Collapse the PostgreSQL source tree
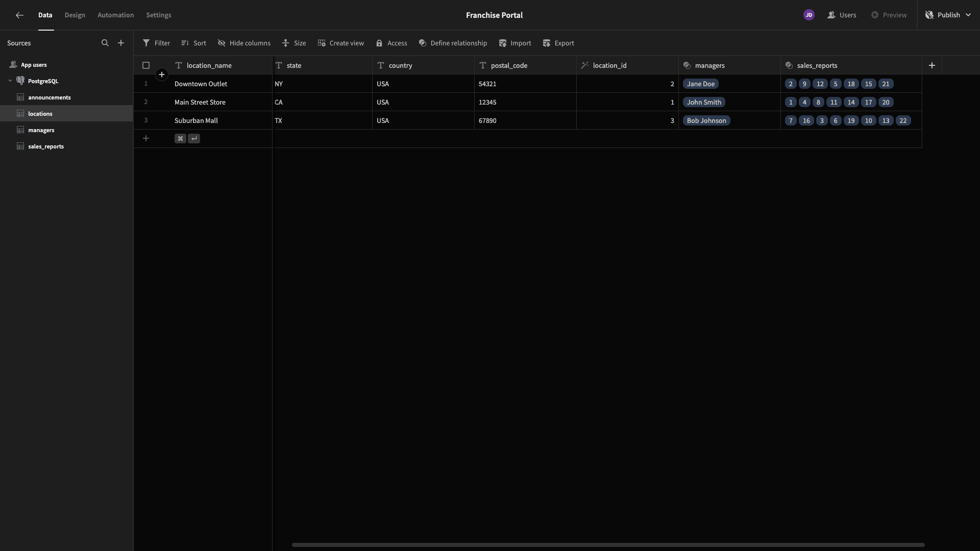Viewport: 980px width, 551px height. (x=10, y=81)
